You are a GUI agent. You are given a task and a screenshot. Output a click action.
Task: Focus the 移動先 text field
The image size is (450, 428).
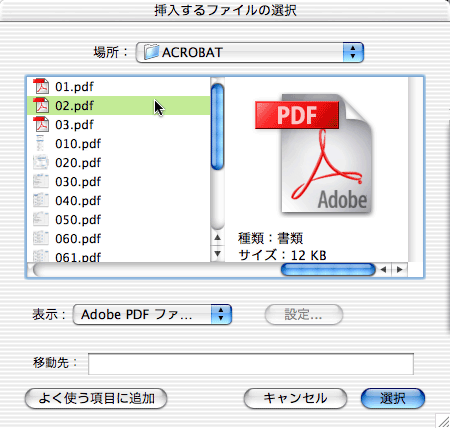[251, 364]
